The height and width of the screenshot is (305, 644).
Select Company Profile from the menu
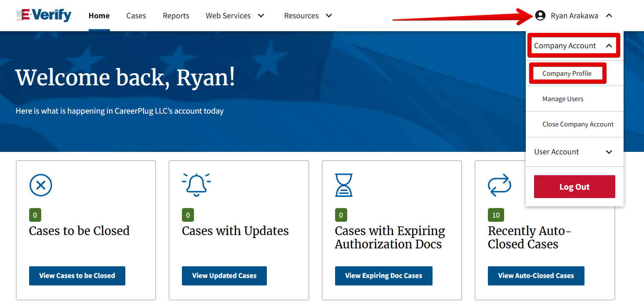tap(567, 73)
